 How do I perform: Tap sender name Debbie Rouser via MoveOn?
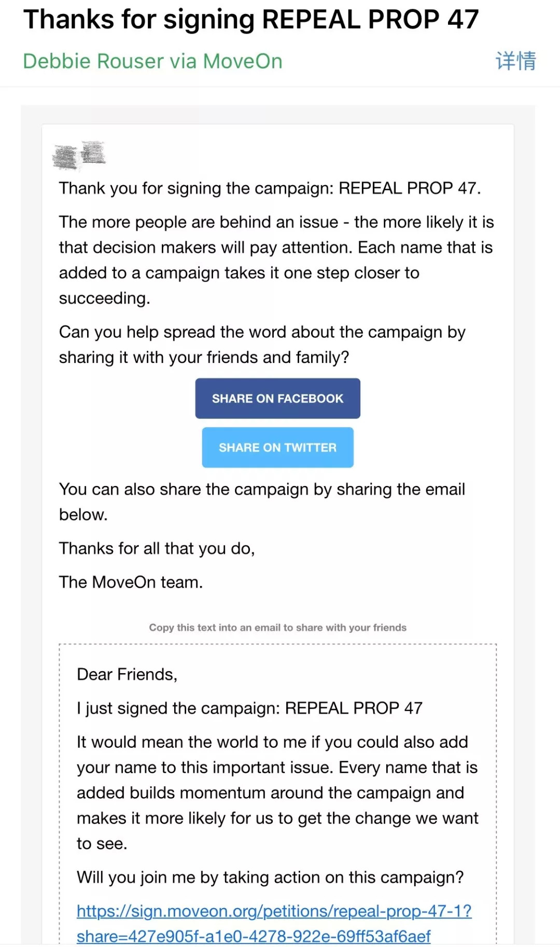[152, 61]
